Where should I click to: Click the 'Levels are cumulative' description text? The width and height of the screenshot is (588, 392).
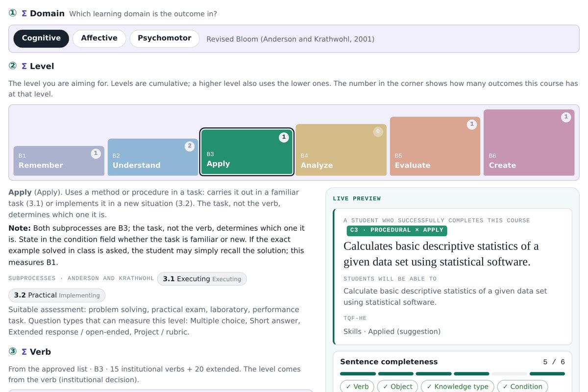[x=293, y=89]
